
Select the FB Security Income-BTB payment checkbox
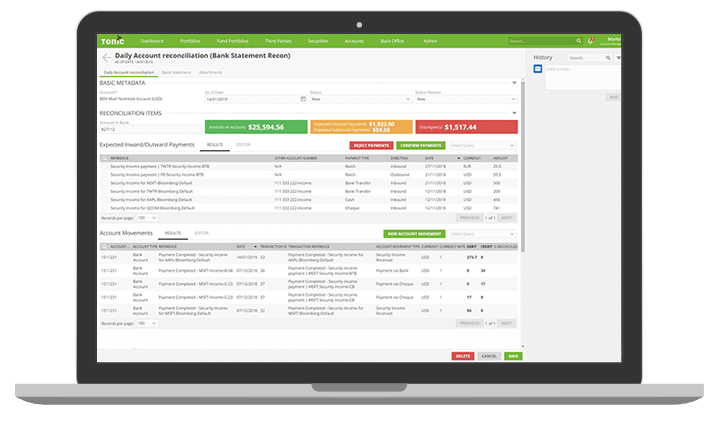click(104, 174)
